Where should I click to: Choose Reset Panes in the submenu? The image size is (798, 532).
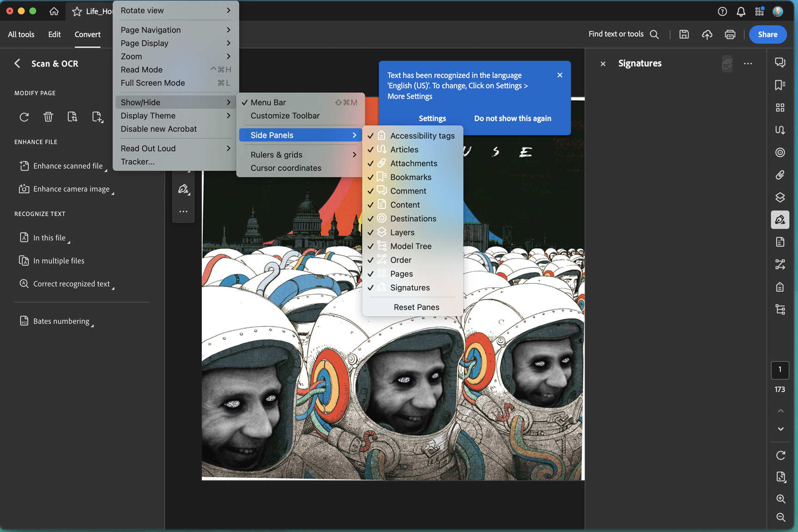[416, 307]
